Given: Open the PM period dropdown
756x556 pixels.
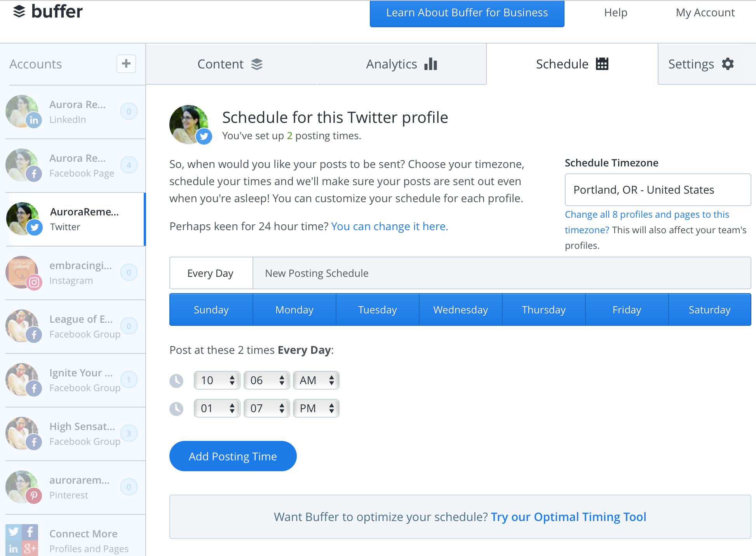Looking at the screenshot, I should (x=316, y=408).
